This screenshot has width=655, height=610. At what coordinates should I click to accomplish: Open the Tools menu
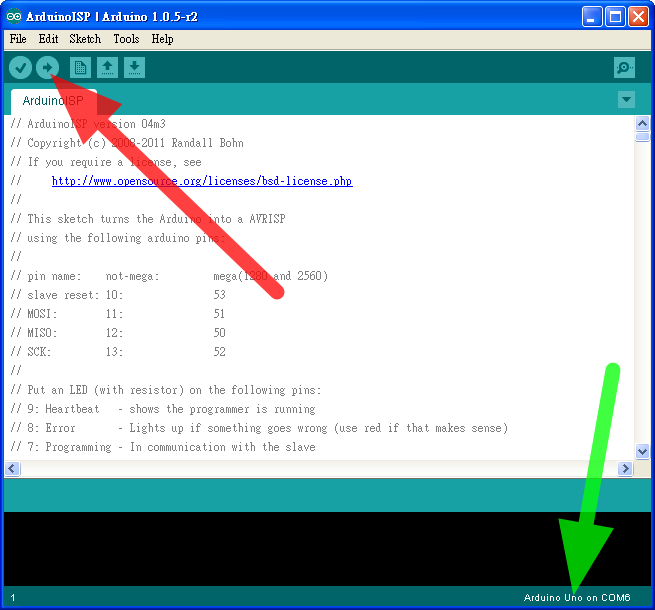[x=127, y=39]
